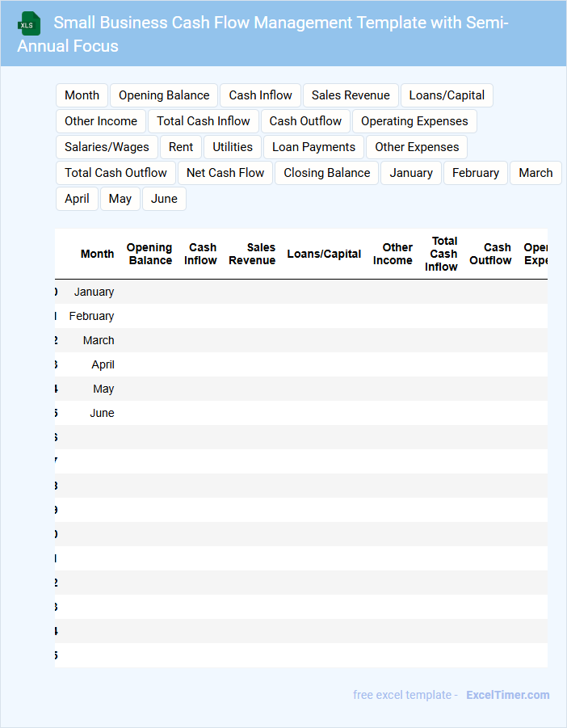Click the Month column header
567x728 pixels.
tap(97, 254)
